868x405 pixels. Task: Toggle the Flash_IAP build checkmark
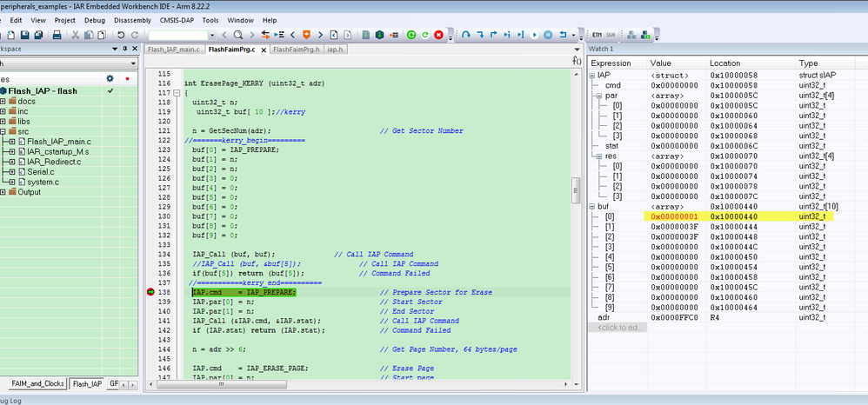point(110,90)
